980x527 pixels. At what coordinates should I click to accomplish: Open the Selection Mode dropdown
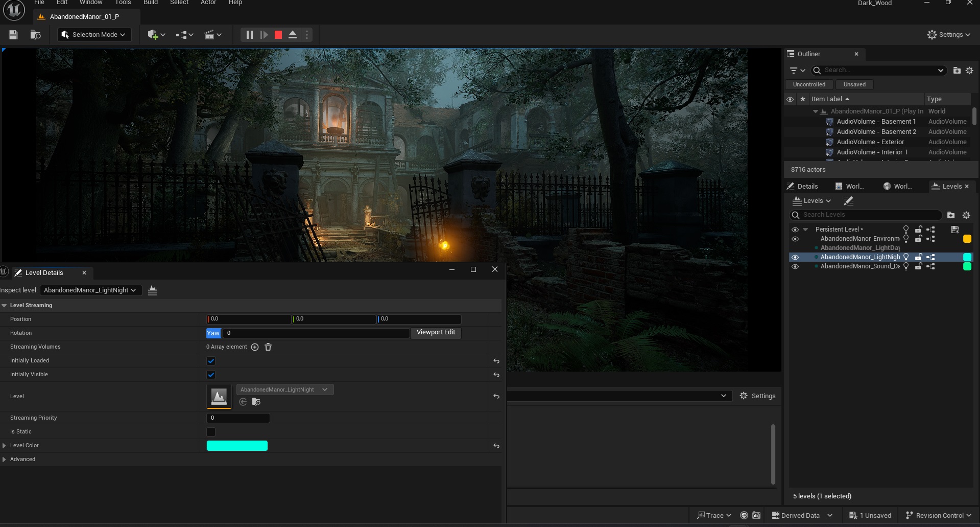click(x=94, y=35)
